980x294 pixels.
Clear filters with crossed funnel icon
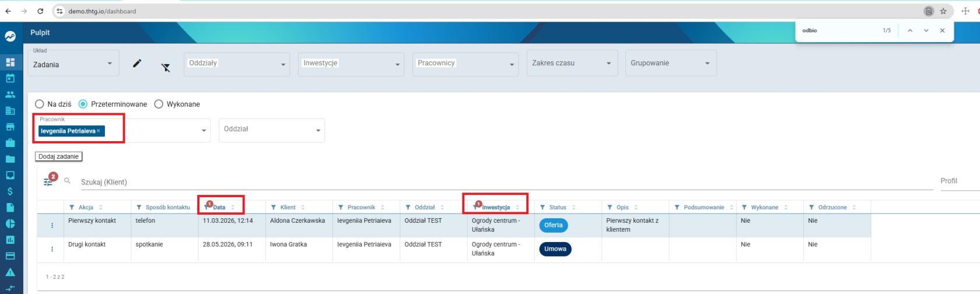166,68
